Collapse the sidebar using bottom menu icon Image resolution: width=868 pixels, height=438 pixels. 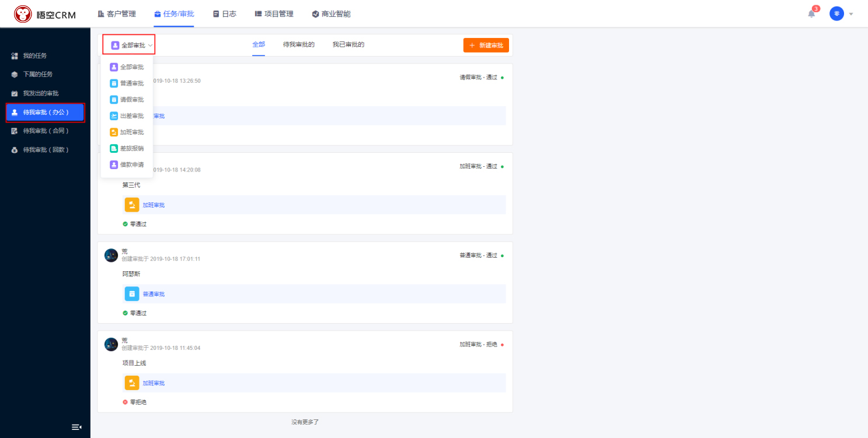point(76,427)
